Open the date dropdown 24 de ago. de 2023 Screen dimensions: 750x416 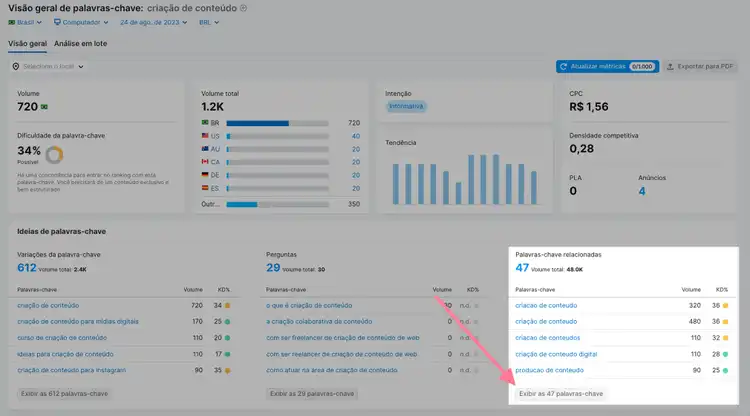[154, 22]
